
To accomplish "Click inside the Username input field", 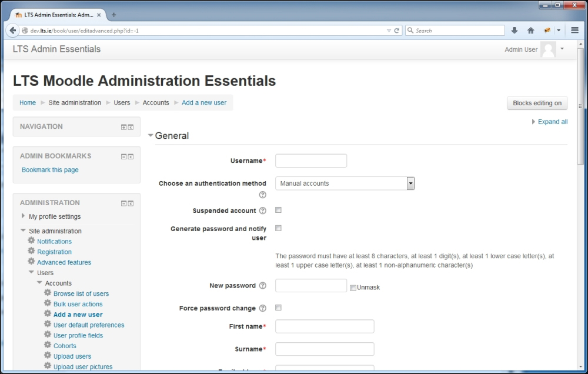I will (310, 160).
